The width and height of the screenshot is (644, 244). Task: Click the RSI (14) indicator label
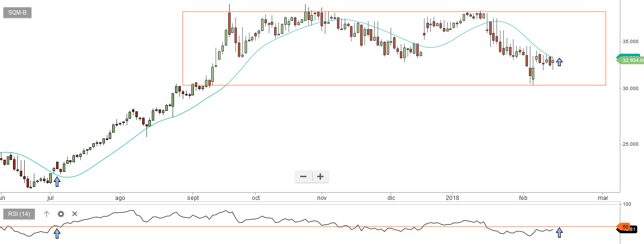pos(19,214)
